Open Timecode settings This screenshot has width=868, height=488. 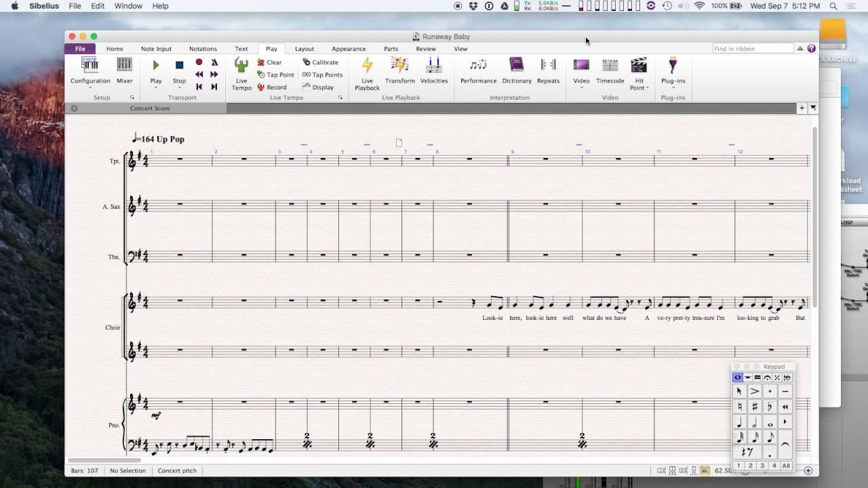click(x=610, y=70)
